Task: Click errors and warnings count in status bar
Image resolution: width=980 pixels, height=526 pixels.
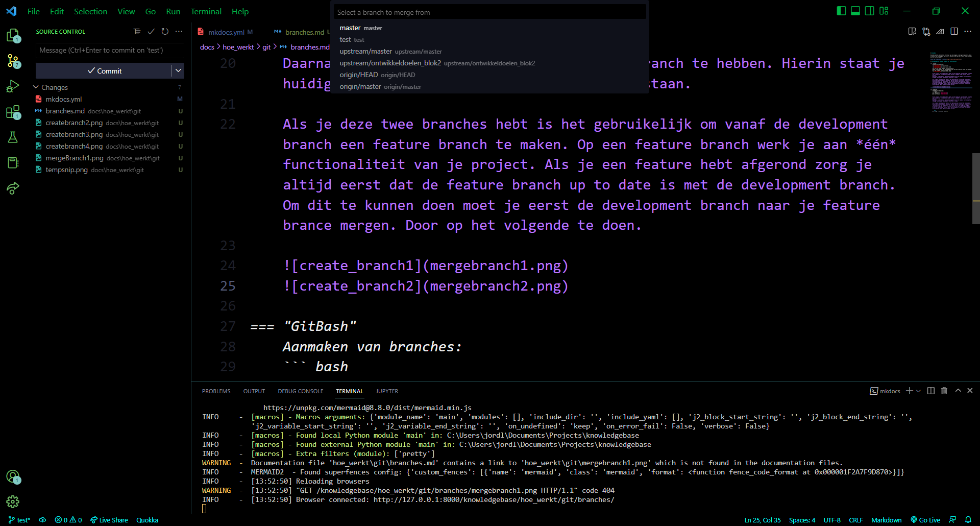Action: point(68,520)
